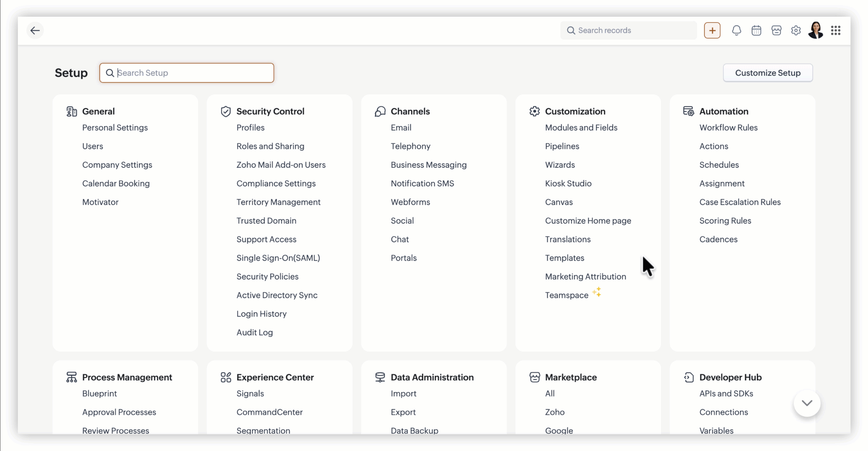Open APIs and SDKs link
Viewport: 868px width, 451px height.
point(726,394)
